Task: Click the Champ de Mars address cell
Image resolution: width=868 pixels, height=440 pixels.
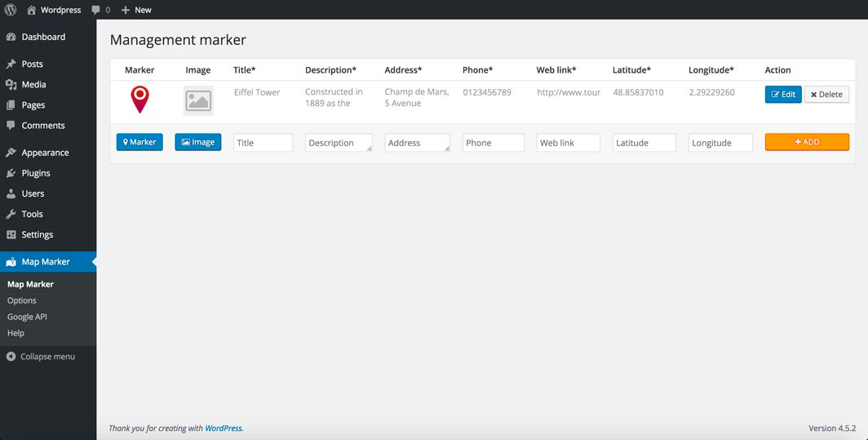Action: [x=417, y=97]
